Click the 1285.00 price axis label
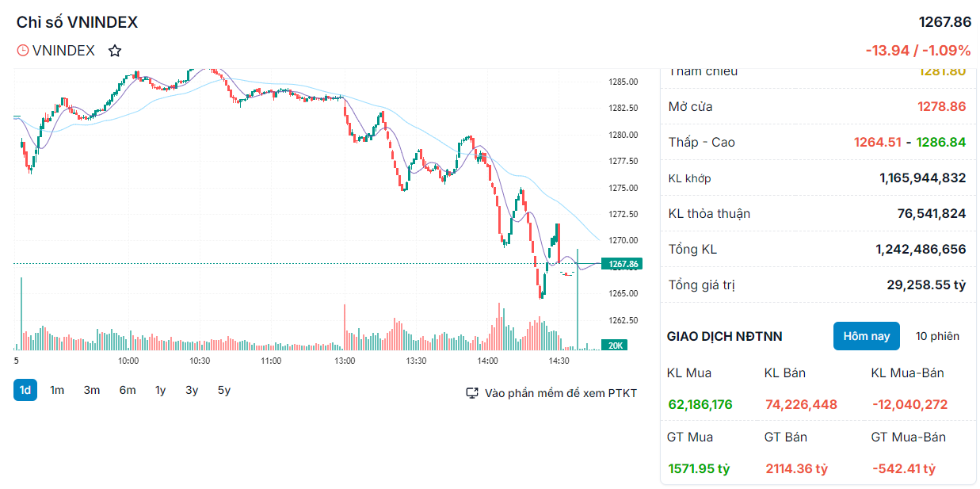 (x=623, y=82)
